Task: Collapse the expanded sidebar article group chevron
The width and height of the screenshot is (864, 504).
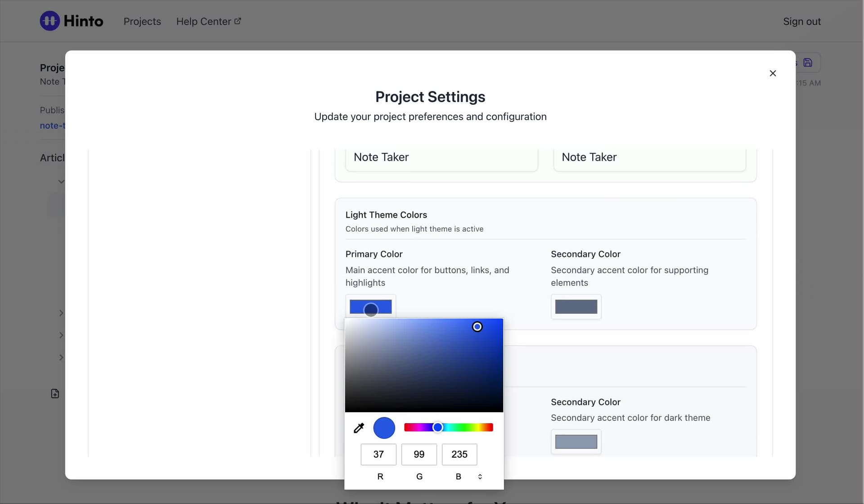Action: point(61,182)
